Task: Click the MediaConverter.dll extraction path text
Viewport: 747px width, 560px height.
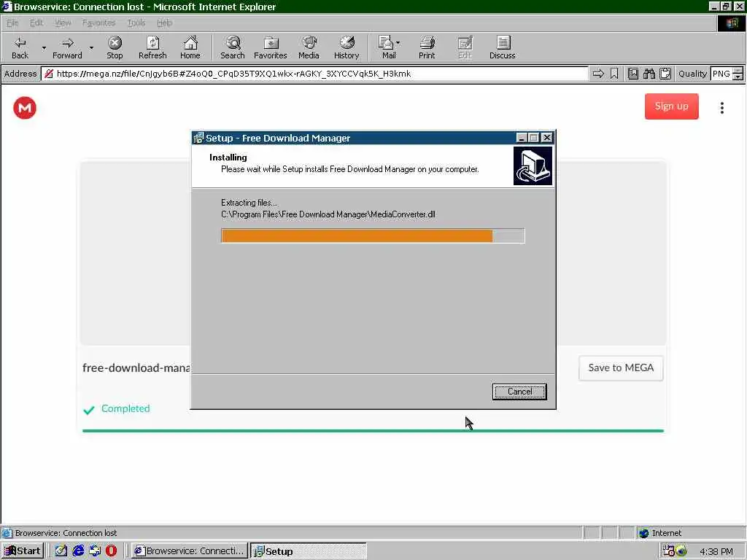Action: point(328,214)
